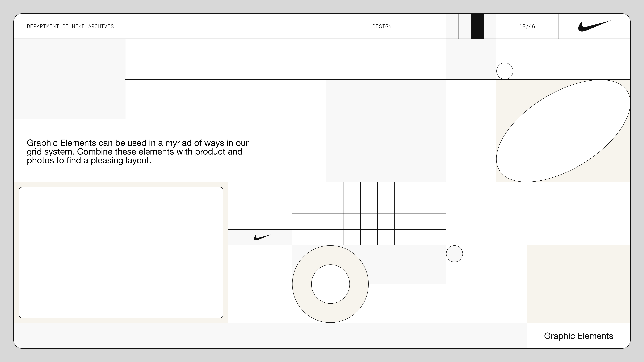
Task: Click the light gray square at top left
Action: click(x=69, y=79)
